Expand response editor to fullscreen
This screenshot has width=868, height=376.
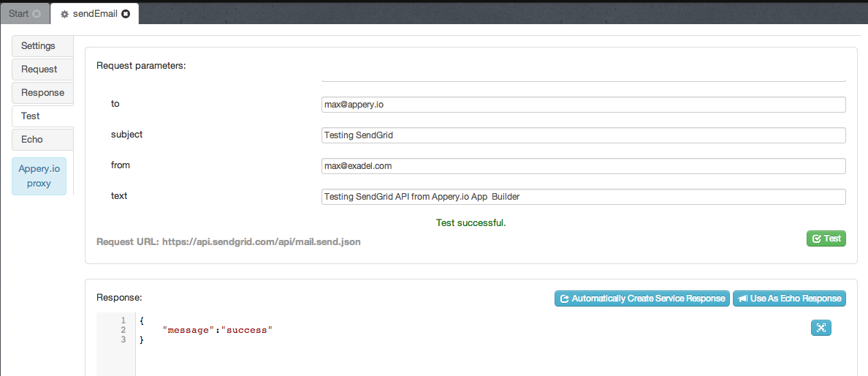pyautogui.click(x=821, y=328)
